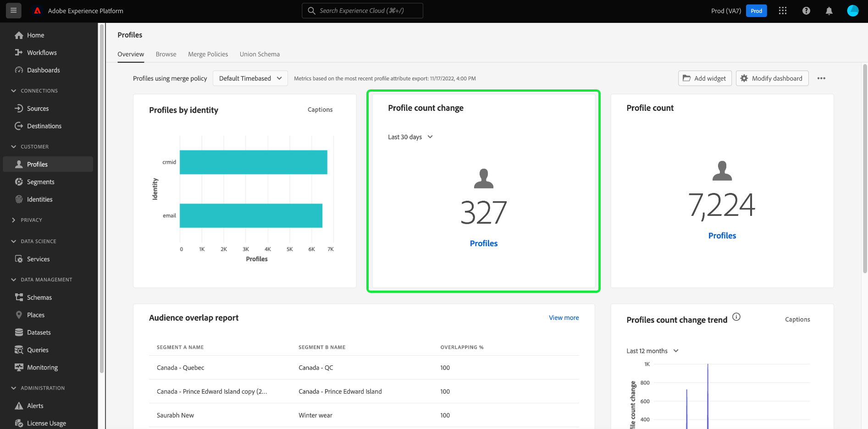This screenshot has height=429, width=868.
Task: Collapse the DATA SCIENCE section
Action: point(14,241)
